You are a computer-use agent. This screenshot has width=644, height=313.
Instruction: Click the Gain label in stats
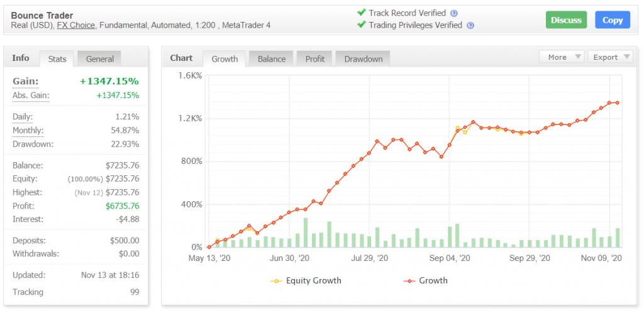coord(25,81)
